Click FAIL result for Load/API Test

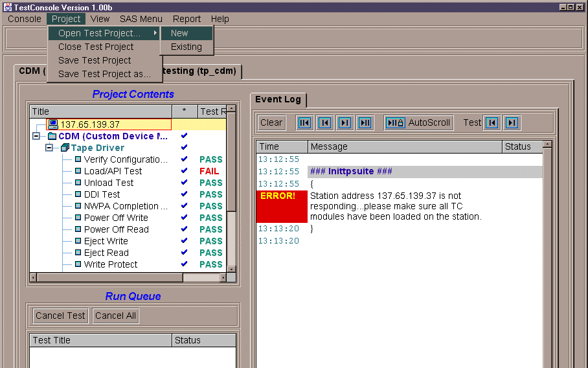pyautogui.click(x=209, y=171)
